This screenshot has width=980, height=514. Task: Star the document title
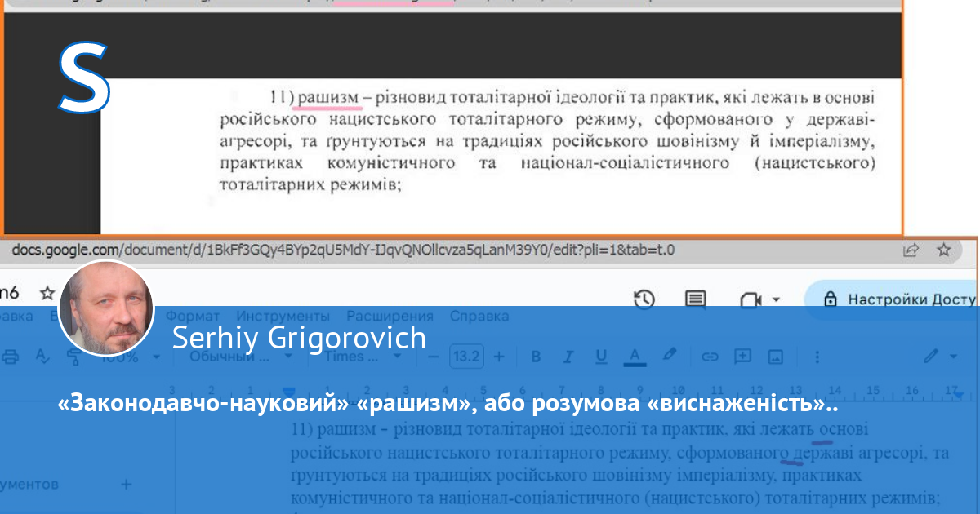(48, 293)
